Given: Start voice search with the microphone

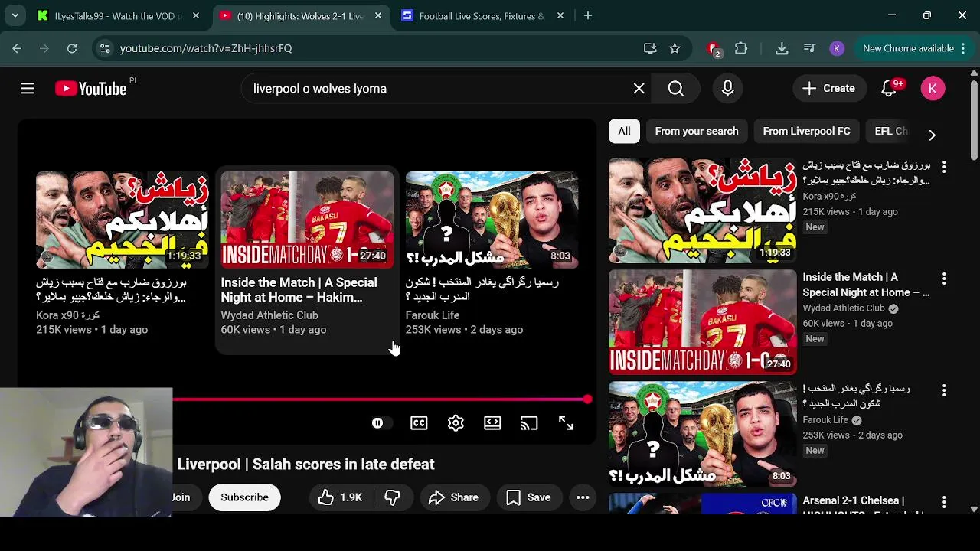Looking at the screenshot, I should pyautogui.click(x=727, y=89).
